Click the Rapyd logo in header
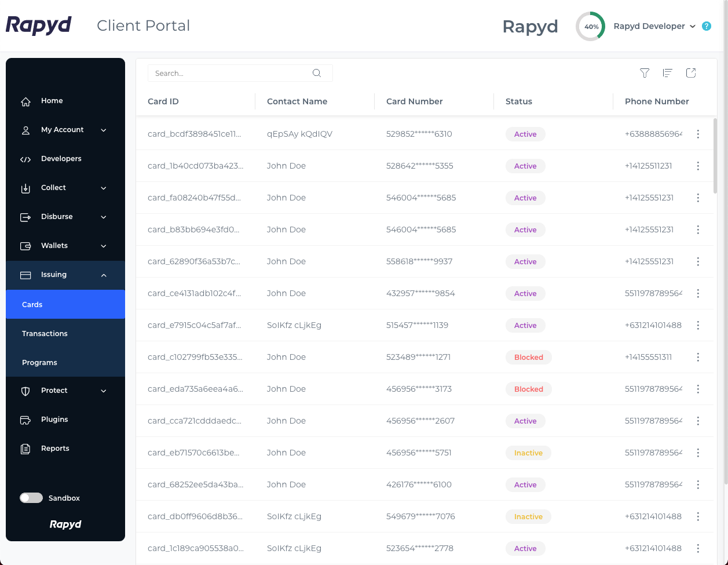The image size is (728, 565). pos(38,25)
